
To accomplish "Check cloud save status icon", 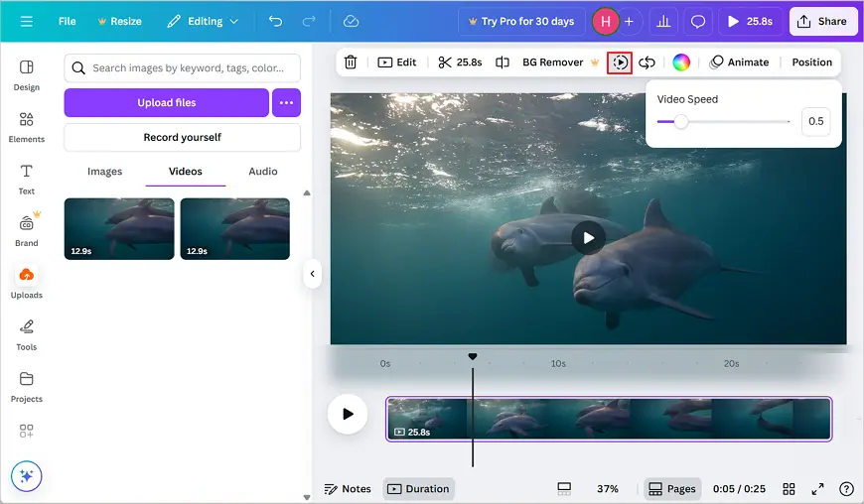I will (x=351, y=22).
